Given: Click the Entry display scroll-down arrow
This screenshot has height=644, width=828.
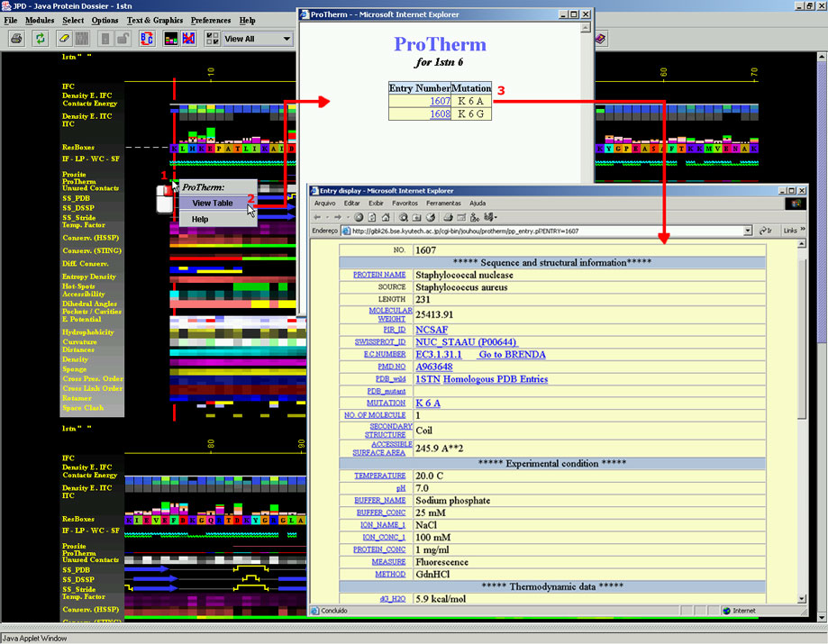Looking at the screenshot, I should [x=802, y=599].
